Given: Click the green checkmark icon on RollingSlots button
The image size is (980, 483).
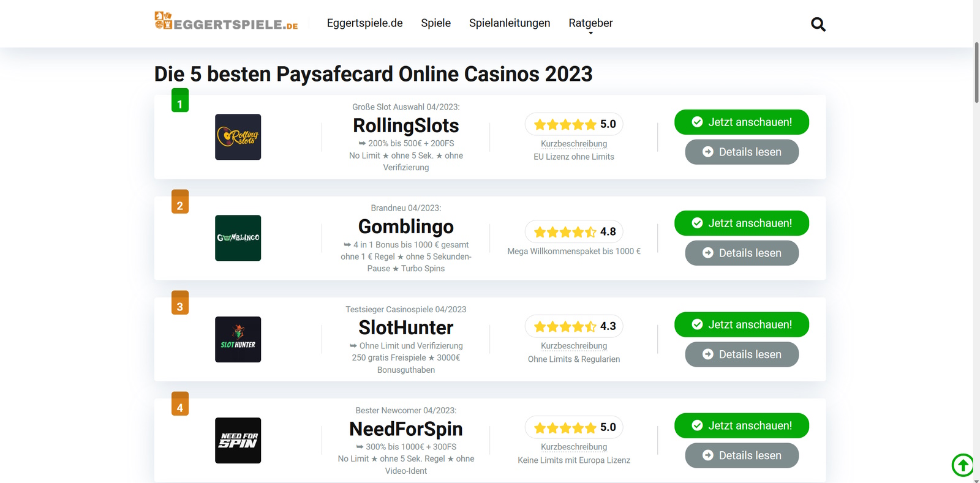Looking at the screenshot, I should (x=697, y=121).
